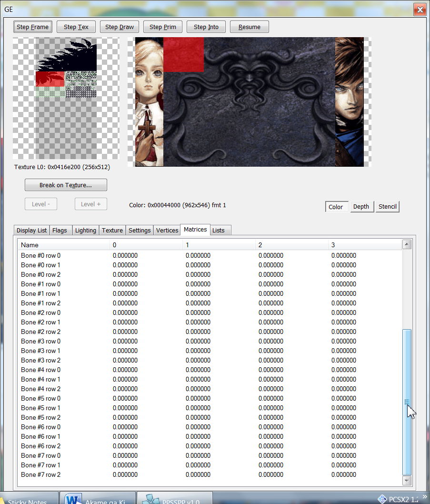Click the Step Frame button
Image resolution: width=430 pixels, height=504 pixels.
coord(32,27)
